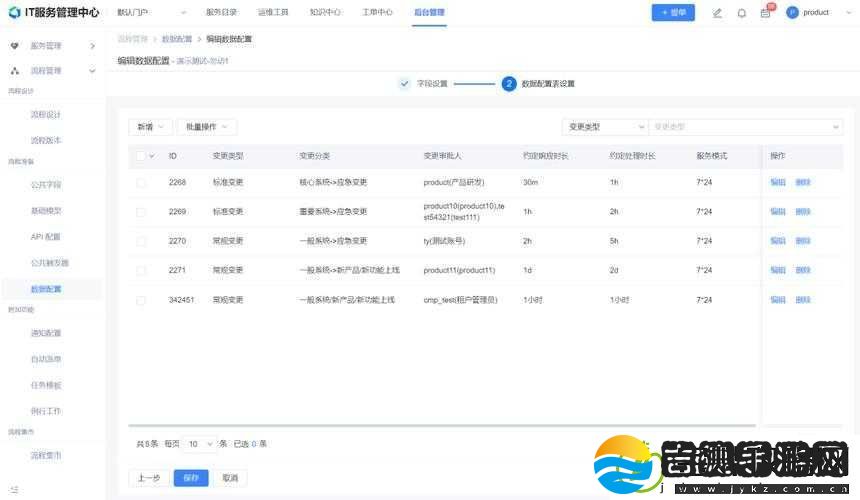This screenshot has width=860, height=500.
Task: Click the 30m cell in row 2268
Action: click(530, 182)
